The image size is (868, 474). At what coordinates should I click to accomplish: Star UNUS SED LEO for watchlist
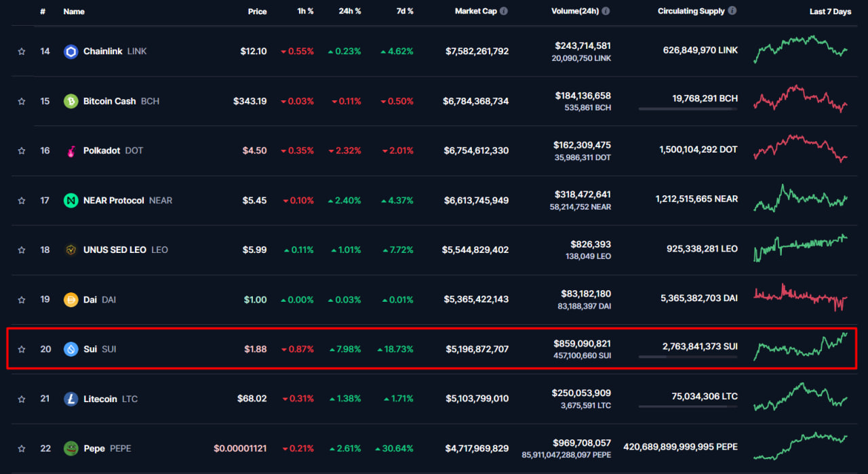[22, 250]
